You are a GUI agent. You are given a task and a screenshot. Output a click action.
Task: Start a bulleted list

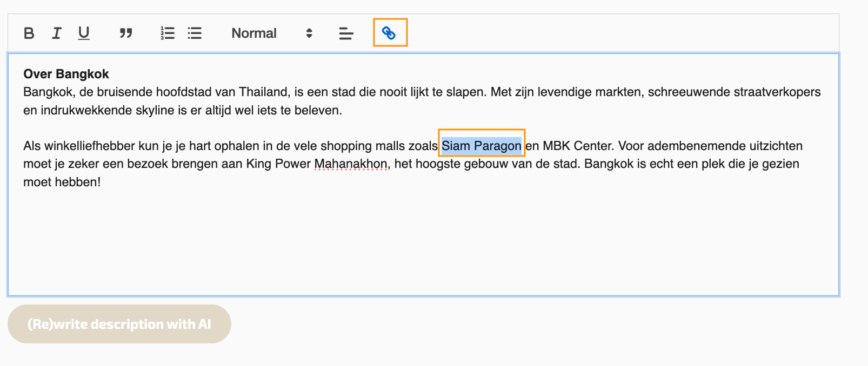[195, 33]
